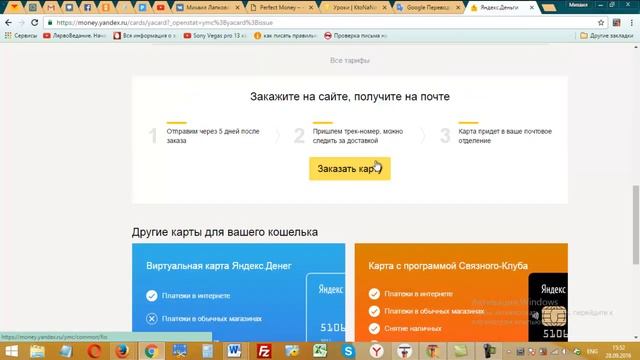The height and width of the screenshot is (360, 640).
Task: Bookmark this page with the star icon
Action: 601,22
